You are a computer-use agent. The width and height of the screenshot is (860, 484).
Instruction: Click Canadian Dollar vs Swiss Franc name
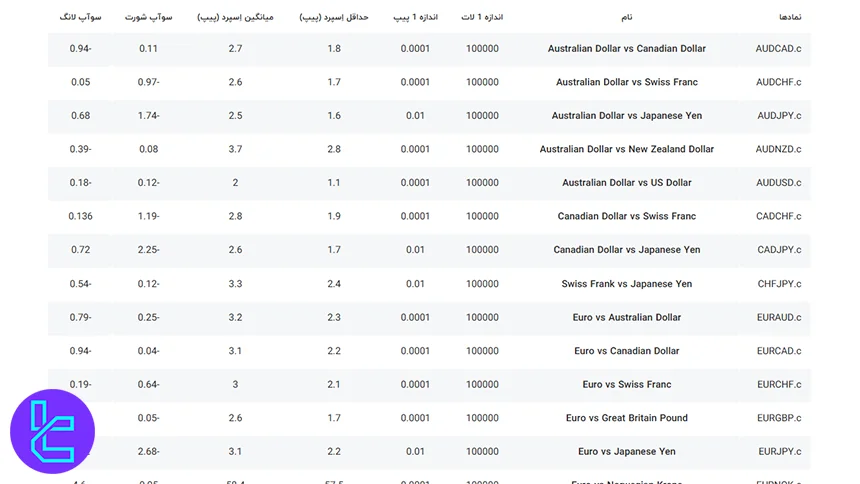click(627, 216)
